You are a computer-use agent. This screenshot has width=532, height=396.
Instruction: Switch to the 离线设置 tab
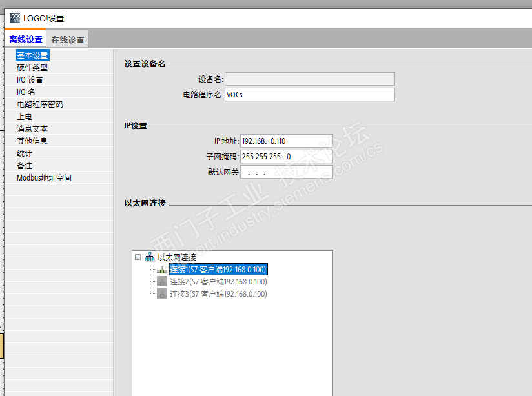[x=25, y=39]
